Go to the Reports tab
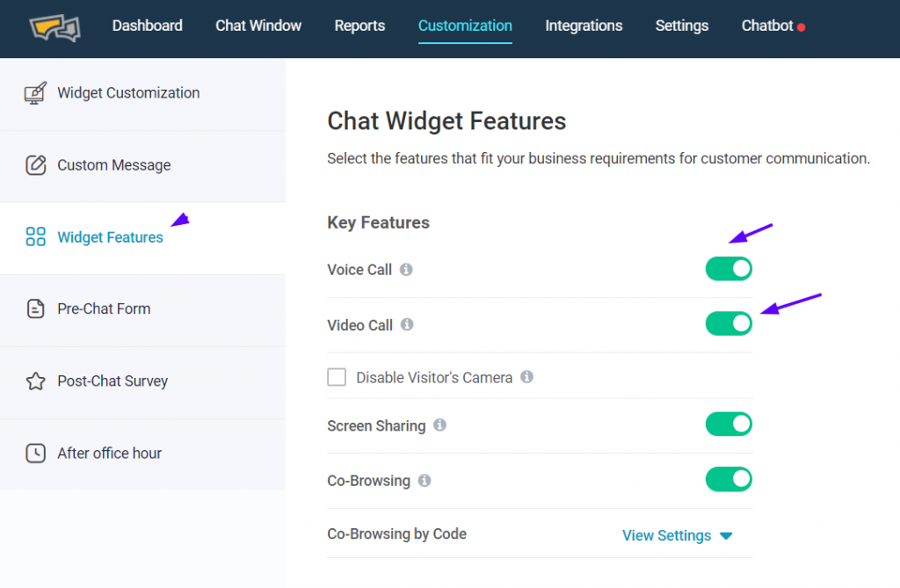This screenshot has width=900, height=588. [359, 25]
